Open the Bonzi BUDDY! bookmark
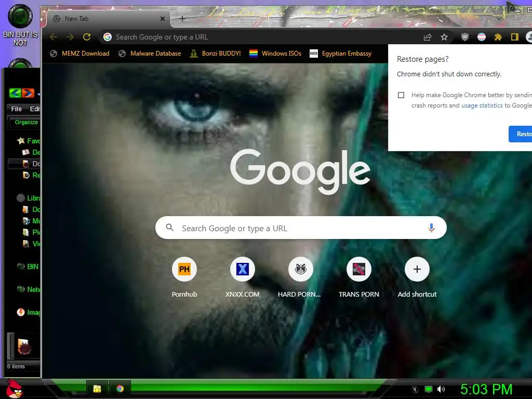The image size is (532, 399). click(x=215, y=54)
